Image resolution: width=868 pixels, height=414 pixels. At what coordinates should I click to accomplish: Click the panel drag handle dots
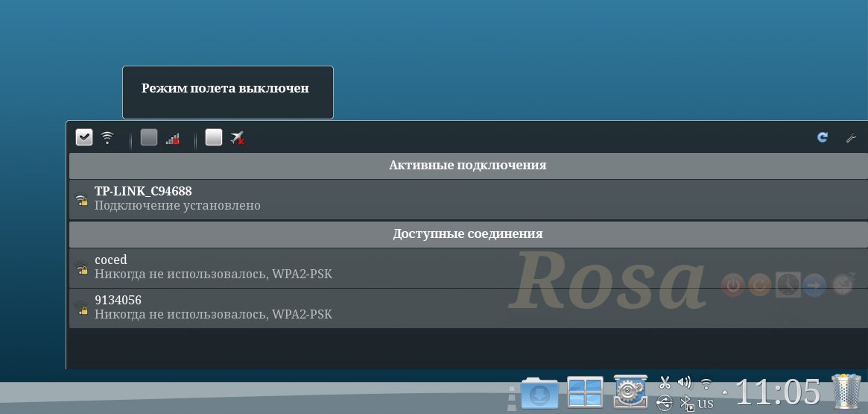point(512,398)
